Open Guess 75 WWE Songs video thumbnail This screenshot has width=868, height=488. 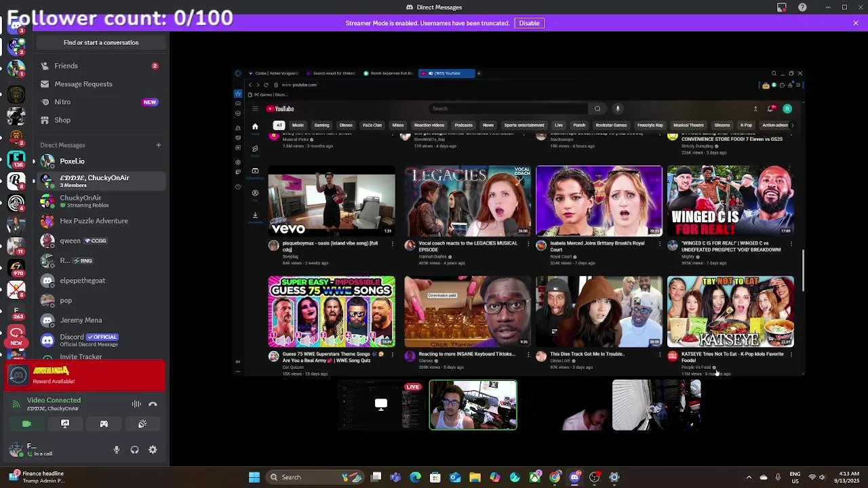[332, 312]
